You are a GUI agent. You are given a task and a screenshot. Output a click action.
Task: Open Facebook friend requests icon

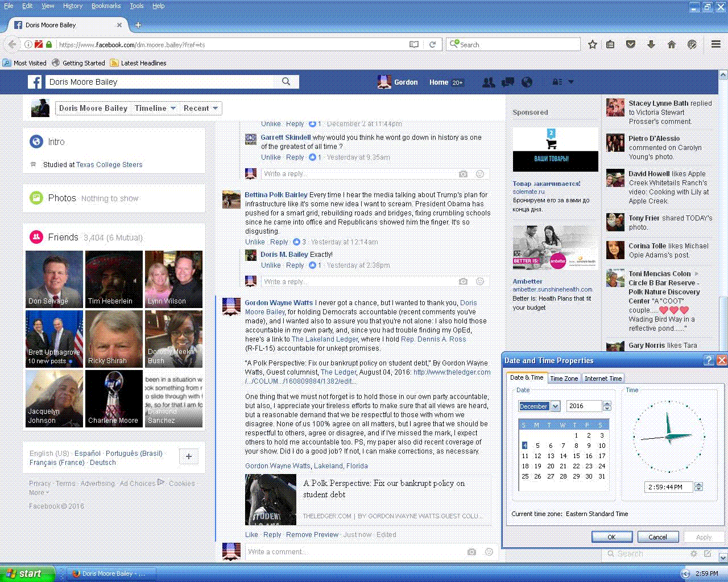[x=488, y=82]
